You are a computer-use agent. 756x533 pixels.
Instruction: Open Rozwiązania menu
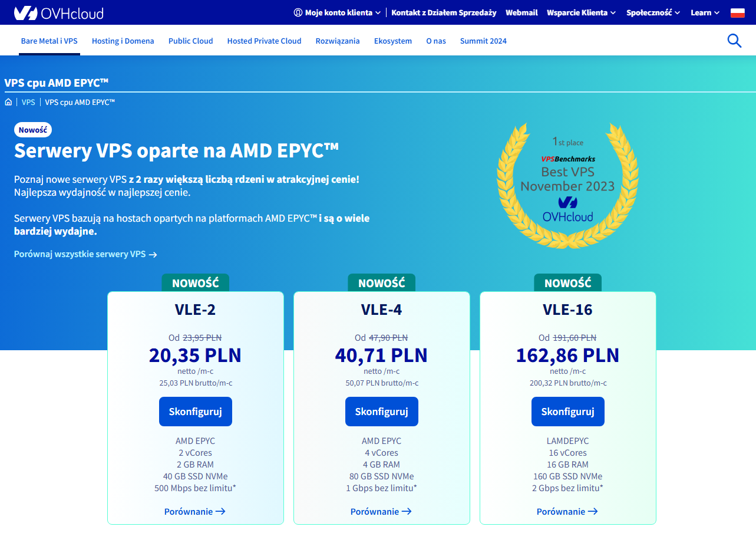click(x=338, y=41)
